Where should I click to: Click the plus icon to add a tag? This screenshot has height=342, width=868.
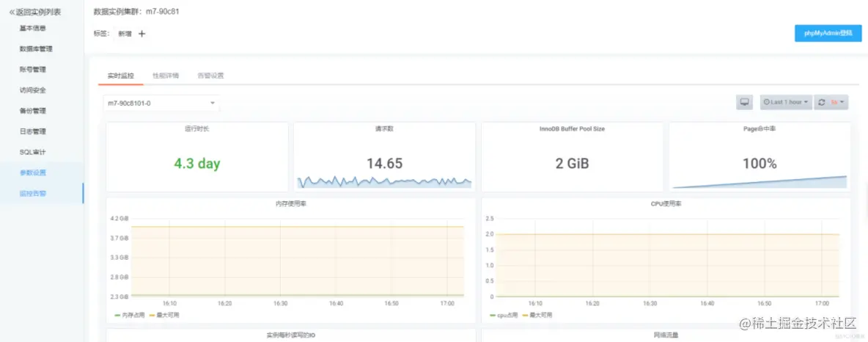coord(141,34)
